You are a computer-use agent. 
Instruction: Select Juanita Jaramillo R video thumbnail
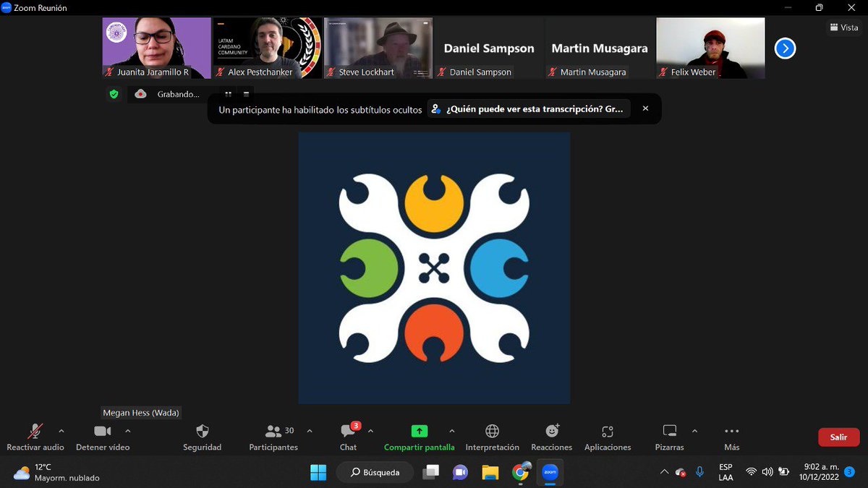click(156, 48)
